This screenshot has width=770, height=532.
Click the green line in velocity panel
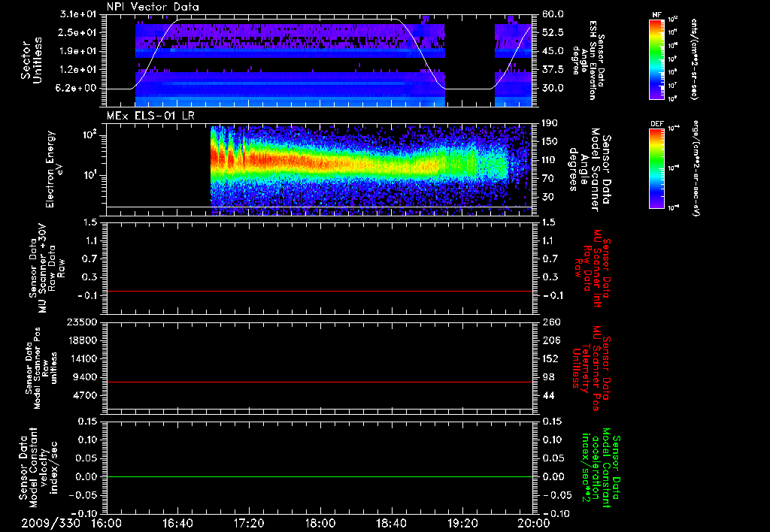[x=320, y=477]
